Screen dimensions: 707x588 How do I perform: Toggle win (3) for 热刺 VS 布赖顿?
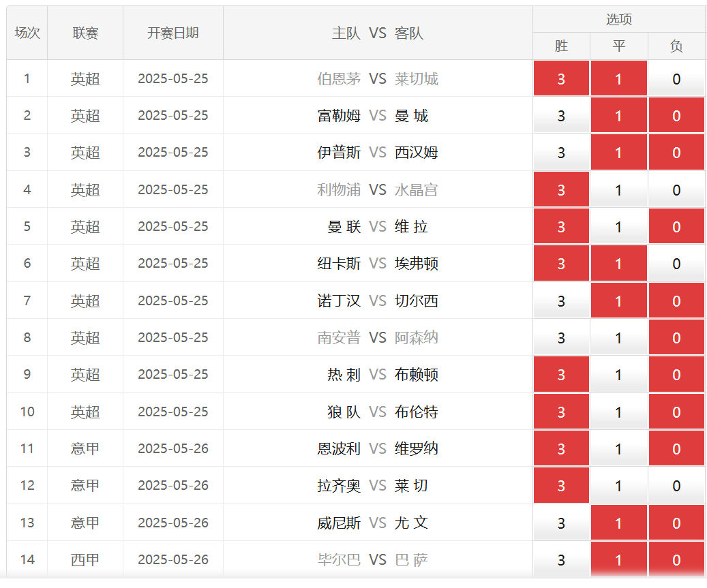561,375
